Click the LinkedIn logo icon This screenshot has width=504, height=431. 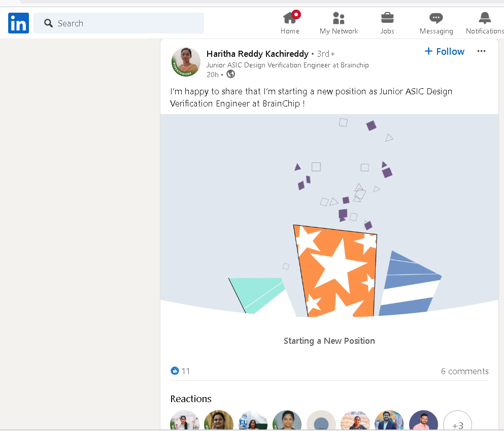point(19,23)
